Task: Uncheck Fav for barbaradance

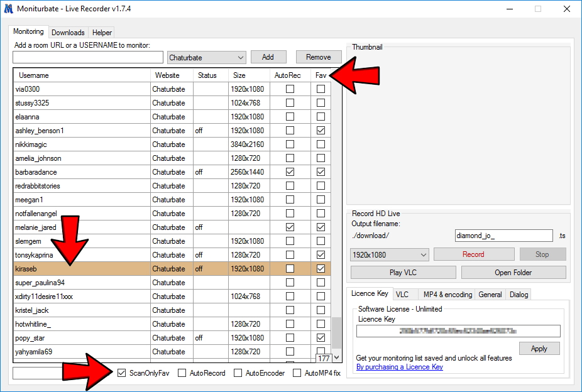Action: pos(321,172)
